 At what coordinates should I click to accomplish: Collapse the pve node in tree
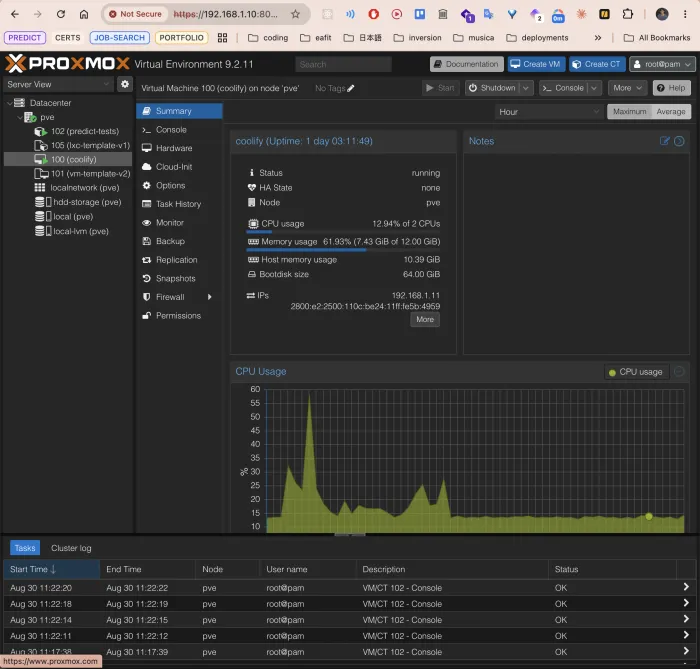[x=20, y=117]
